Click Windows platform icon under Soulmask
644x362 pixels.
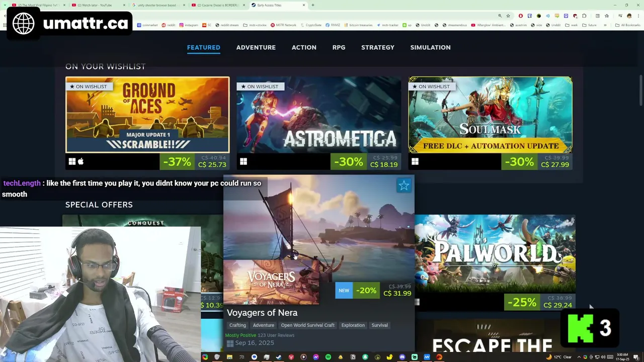[415, 161]
